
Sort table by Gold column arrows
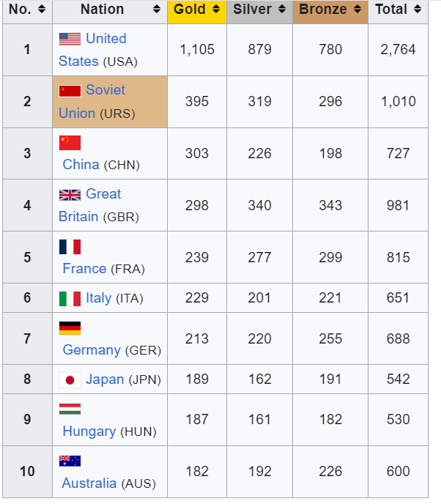coord(216,9)
